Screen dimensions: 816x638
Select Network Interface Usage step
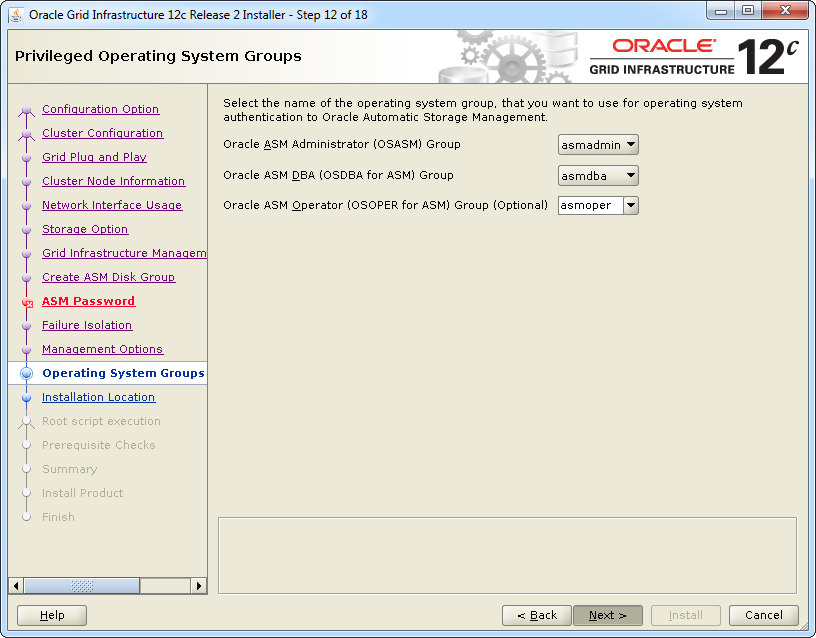tap(112, 205)
